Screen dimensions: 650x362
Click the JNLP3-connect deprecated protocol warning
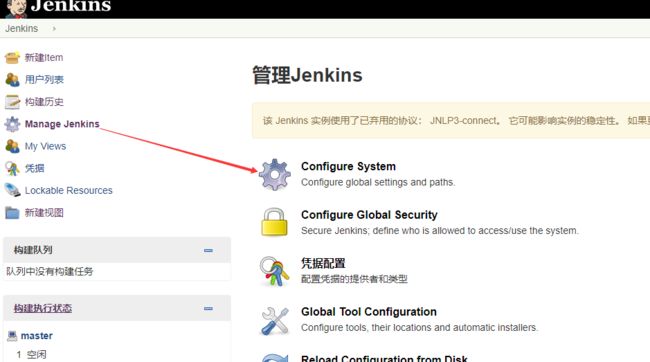[x=451, y=121]
